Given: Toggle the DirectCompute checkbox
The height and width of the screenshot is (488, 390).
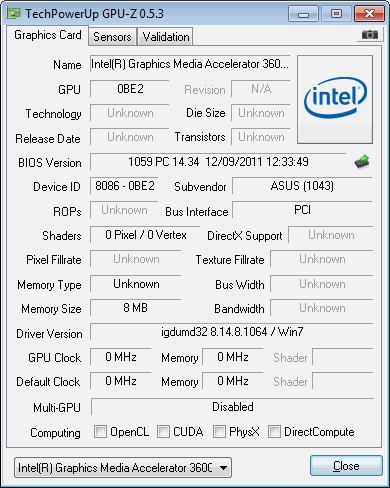Looking at the screenshot, I should click(x=274, y=432).
